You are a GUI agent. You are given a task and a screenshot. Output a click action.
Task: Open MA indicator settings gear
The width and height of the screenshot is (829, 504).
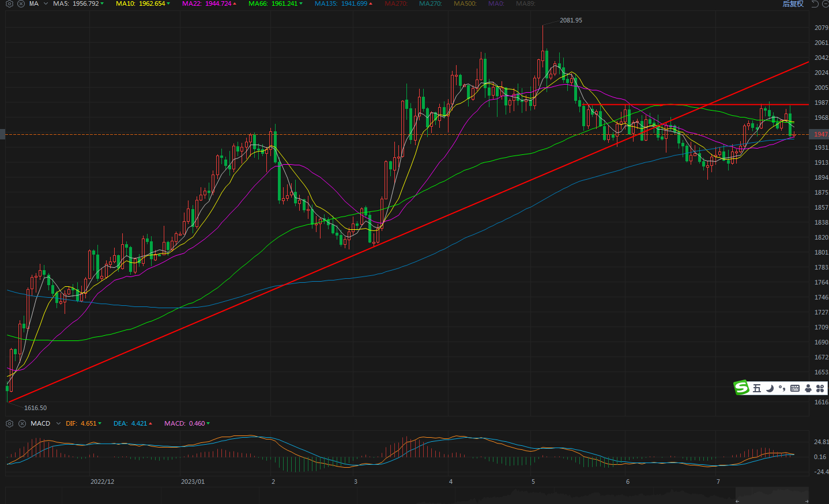pyautogui.click(x=9, y=3)
